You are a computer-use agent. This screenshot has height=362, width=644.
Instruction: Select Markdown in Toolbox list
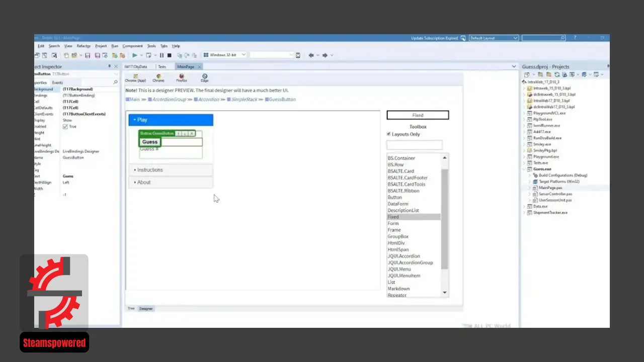[x=398, y=289]
